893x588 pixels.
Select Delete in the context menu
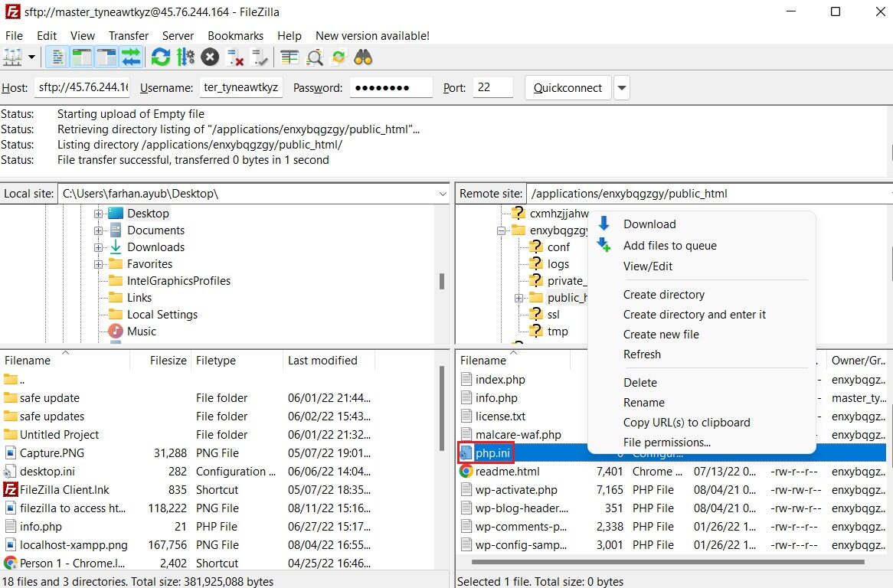pos(702,383)
